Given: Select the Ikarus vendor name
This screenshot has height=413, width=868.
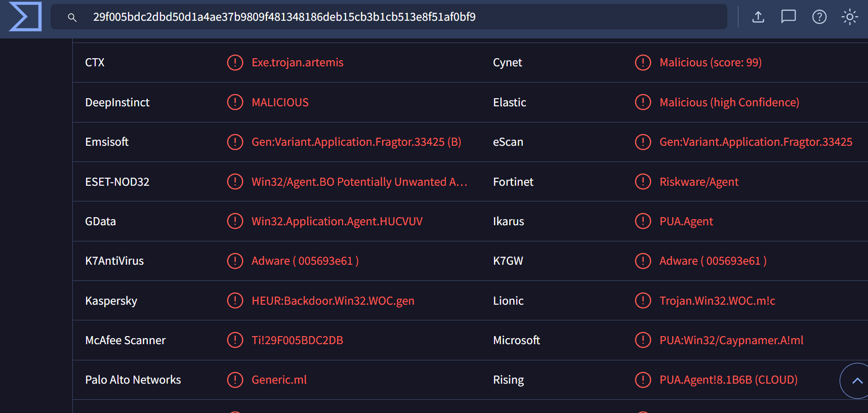Looking at the screenshot, I should click(x=509, y=221).
